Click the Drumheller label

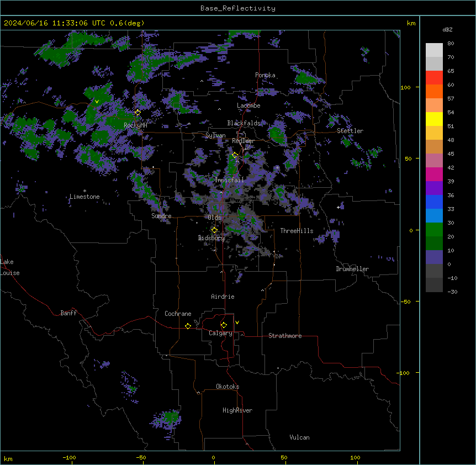(x=352, y=269)
